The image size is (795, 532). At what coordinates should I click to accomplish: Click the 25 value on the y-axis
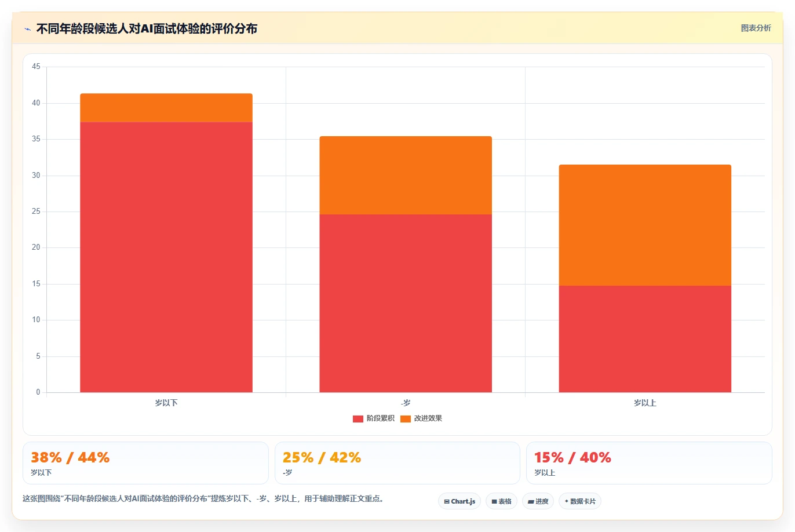36,212
